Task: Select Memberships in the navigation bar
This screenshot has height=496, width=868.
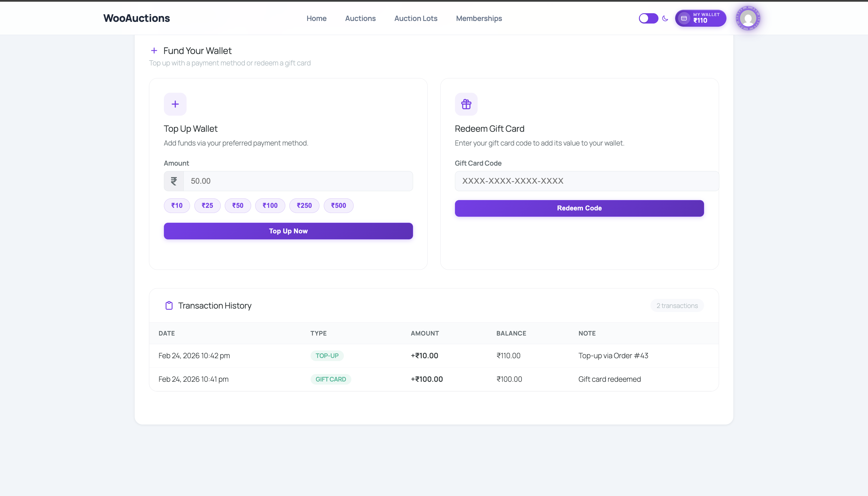Action: [478, 18]
